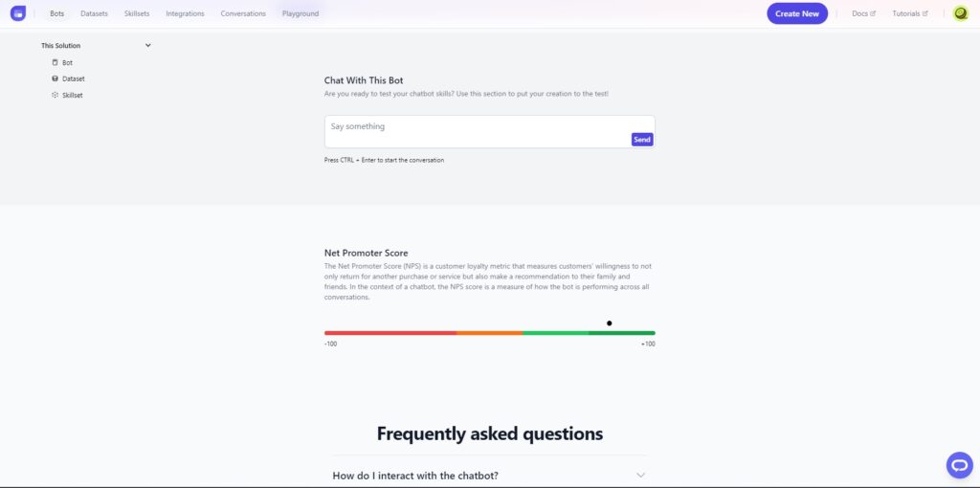Switch to the Datasets tab
This screenshot has width=980, height=488.
[95, 13]
